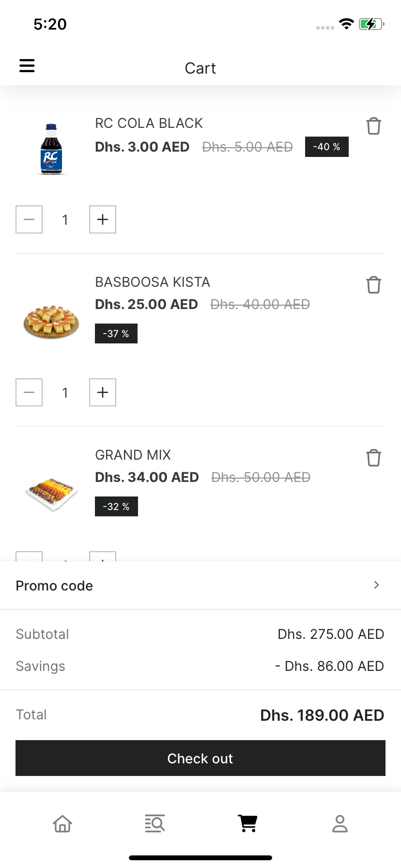The width and height of the screenshot is (401, 868).
Task: Open the search catalog tab
Action: [x=155, y=823]
